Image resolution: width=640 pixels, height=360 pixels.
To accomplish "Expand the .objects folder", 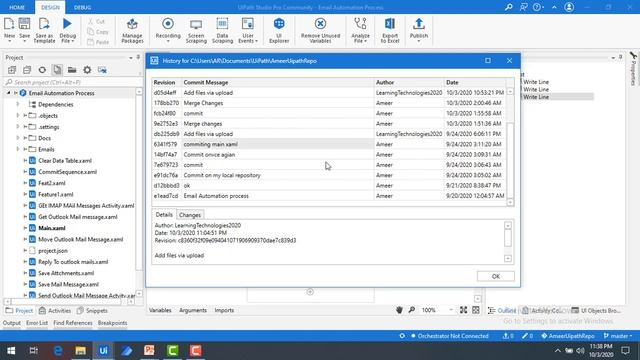I will tap(18, 116).
